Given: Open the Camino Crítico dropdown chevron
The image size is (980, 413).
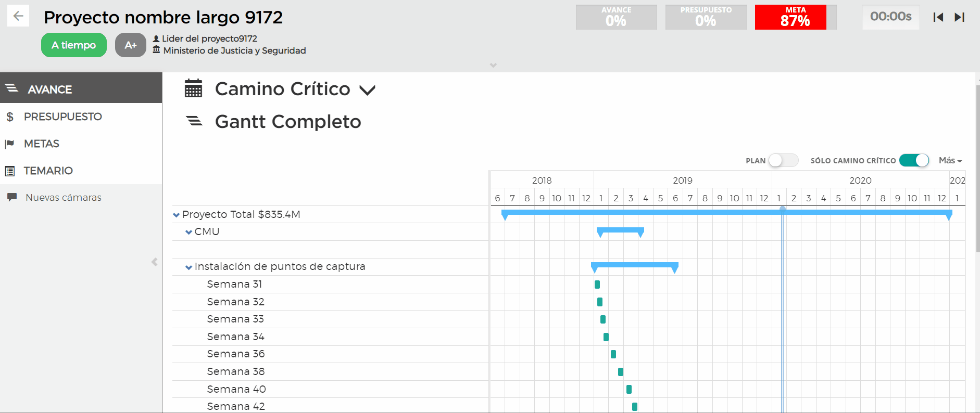Looking at the screenshot, I should coord(367,90).
